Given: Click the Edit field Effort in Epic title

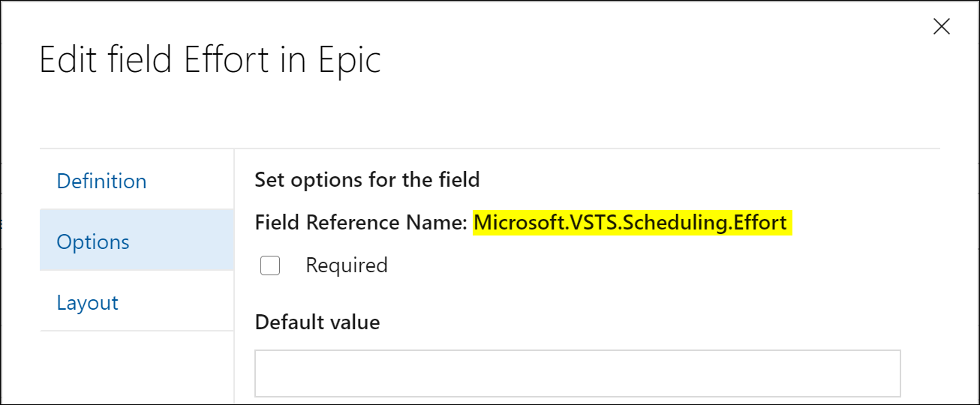Looking at the screenshot, I should pos(210,60).
